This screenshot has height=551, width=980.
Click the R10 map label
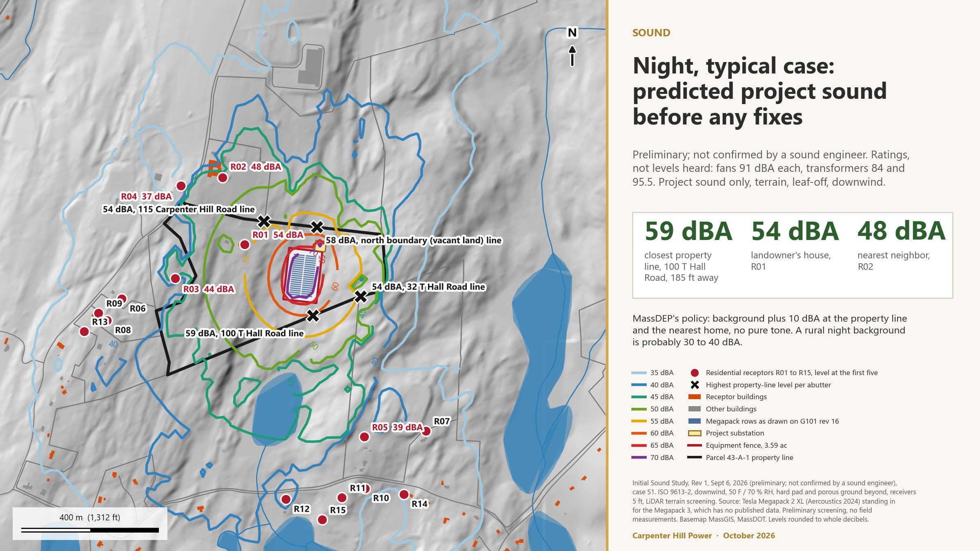point(381,498)
